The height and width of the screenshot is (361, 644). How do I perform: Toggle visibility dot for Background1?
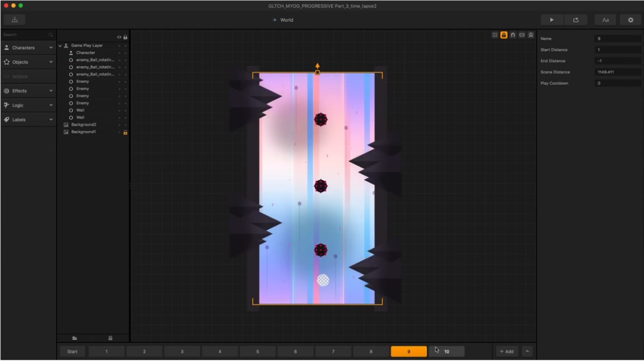point(120,132)
